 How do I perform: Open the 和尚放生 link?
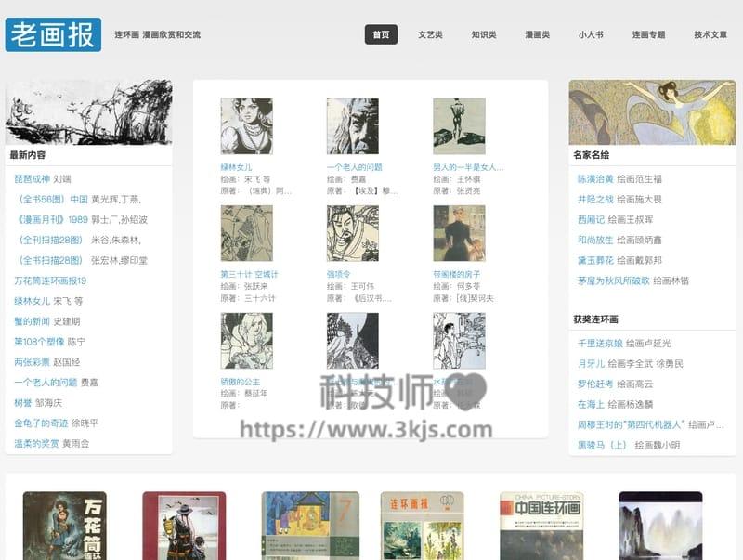(x=595, y=241)
